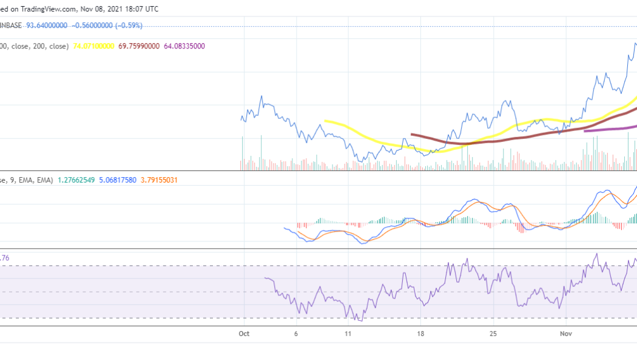Click the Nov label on the time axis
The image size is (637, 364).
pyautogui.click(x=565, y=333)
